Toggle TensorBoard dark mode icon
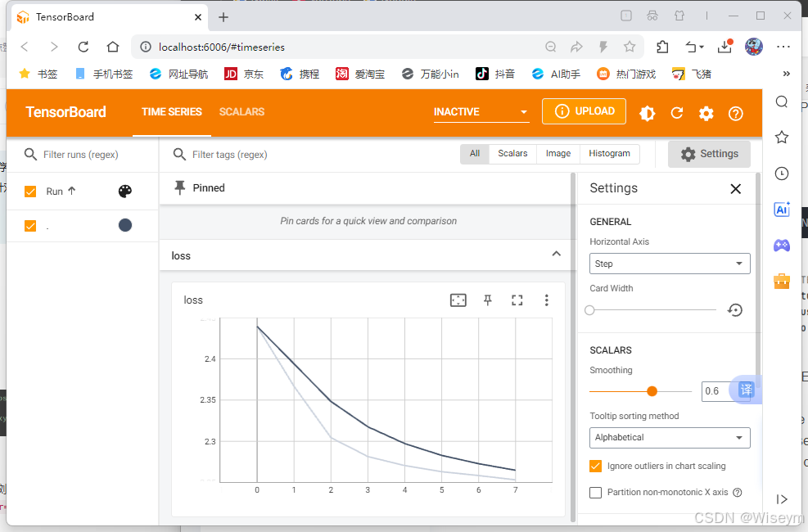 (648, 113)
